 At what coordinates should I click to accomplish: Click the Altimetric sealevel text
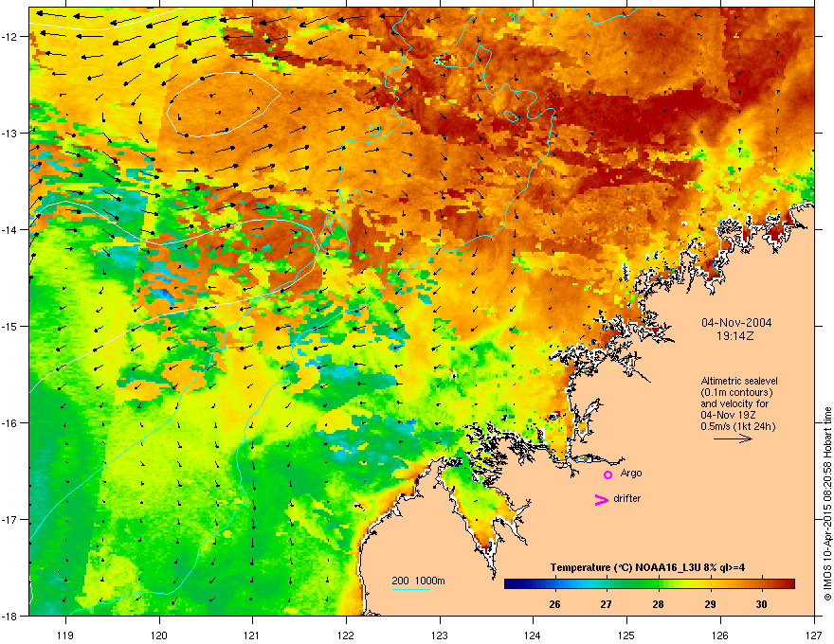pyautogui.click(x=739, y=381)
